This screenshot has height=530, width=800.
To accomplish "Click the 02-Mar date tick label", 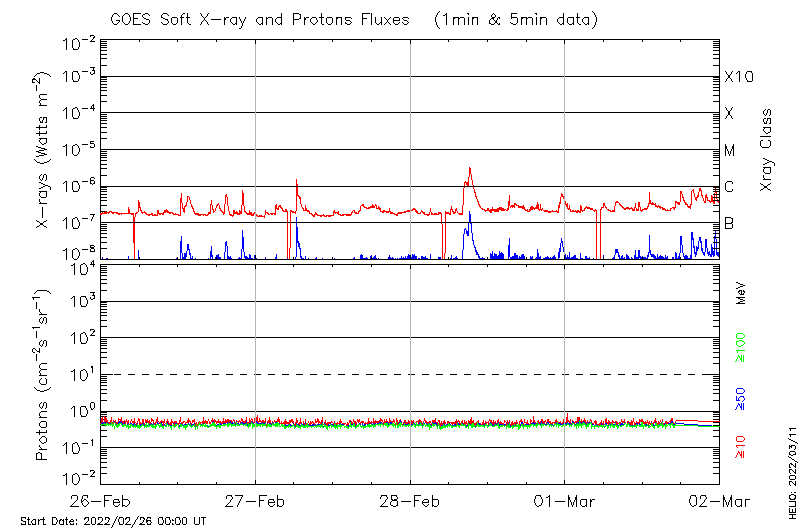I will coord(719,500).
